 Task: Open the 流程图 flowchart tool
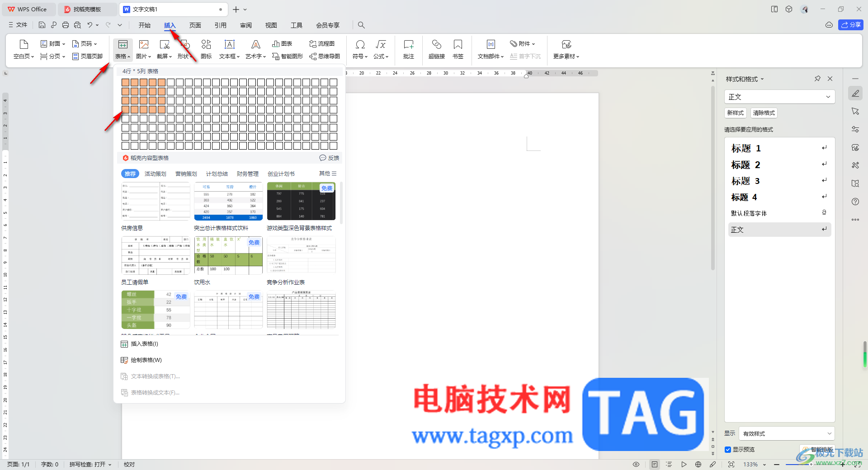pyautogui.click(x=322, y=44)
